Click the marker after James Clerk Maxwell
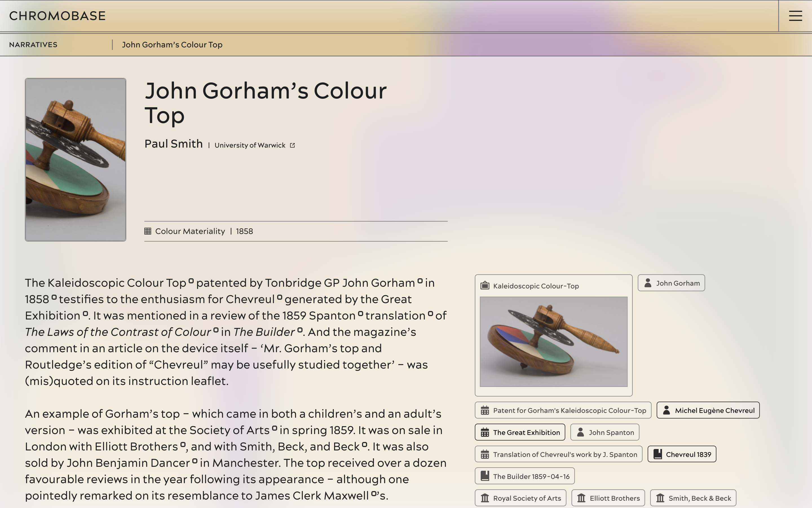This screenshot has height=508, width=812. pos(374,494)
